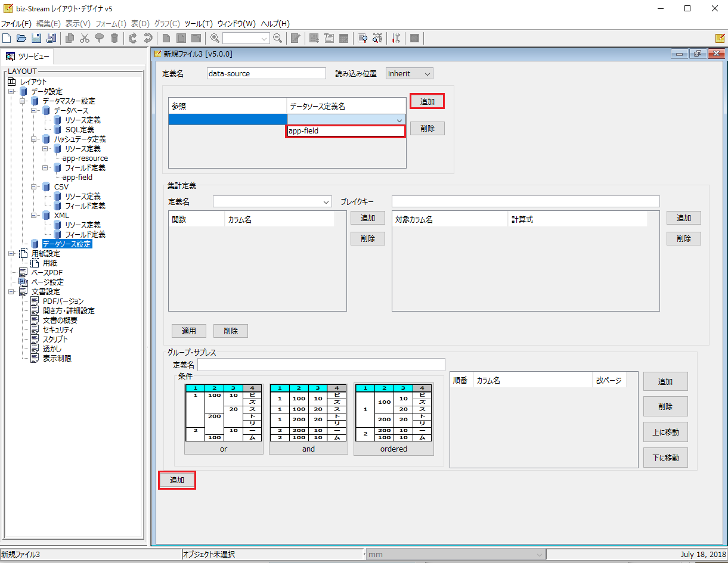Screen dimensions: 728x563
Task: Click the 上に移動 button
Action: click(665, 432)
